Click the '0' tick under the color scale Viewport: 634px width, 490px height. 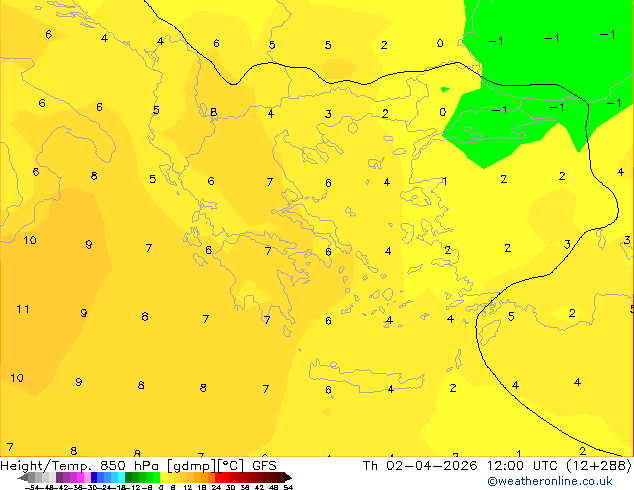click(x=161, y=487)
